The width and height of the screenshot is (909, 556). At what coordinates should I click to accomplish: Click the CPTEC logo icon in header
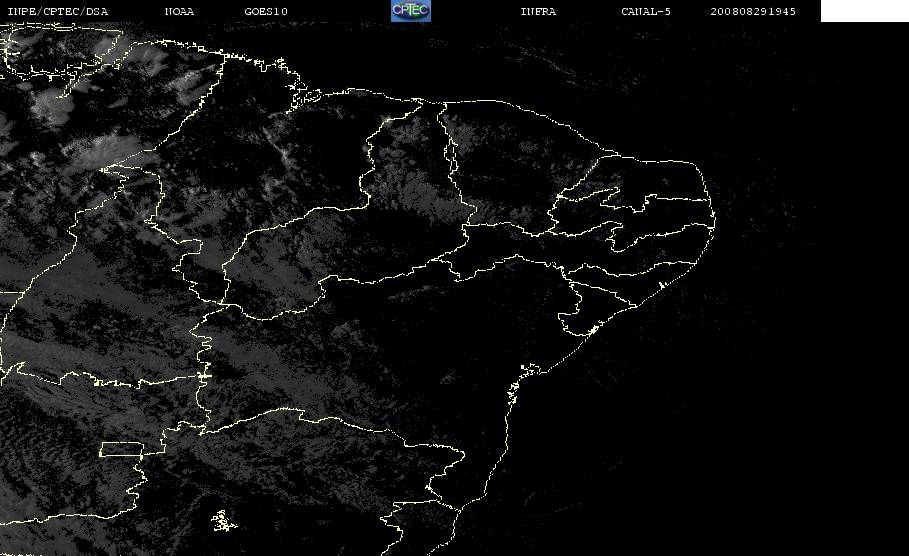[410, 11]
